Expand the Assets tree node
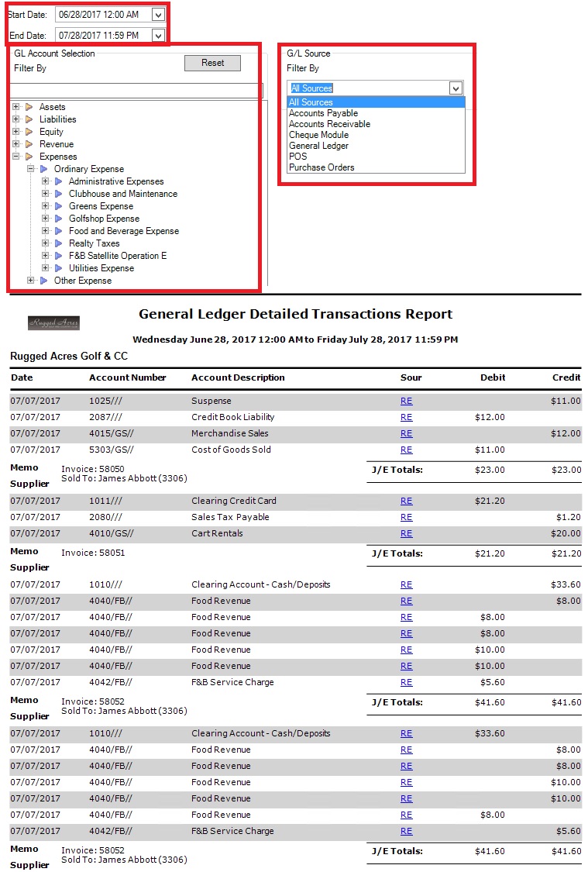The image size is (588, 872). pos(16,107)
